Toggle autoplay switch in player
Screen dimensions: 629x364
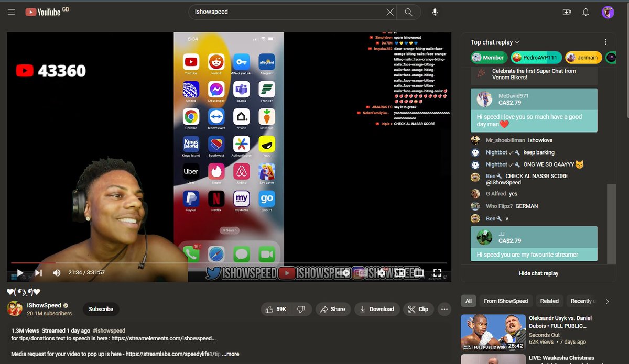(343, 272)
